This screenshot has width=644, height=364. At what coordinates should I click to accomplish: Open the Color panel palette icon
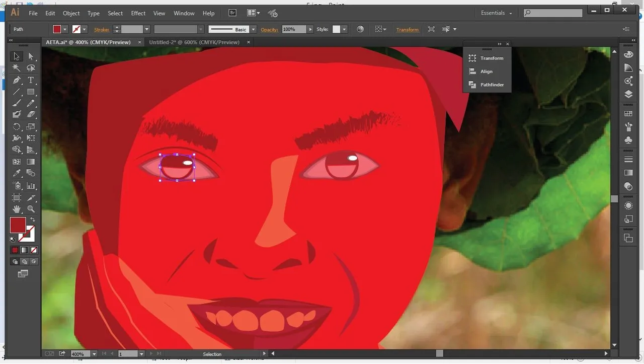pos(628,54)
